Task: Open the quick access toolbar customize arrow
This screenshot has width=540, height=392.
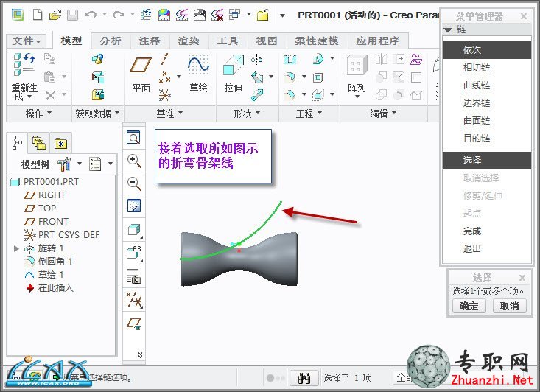Action: (282, 15)
